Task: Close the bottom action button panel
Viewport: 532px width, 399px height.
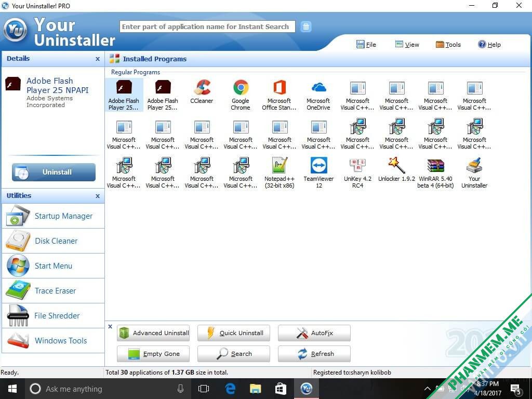Action: (x=110, y=326)
